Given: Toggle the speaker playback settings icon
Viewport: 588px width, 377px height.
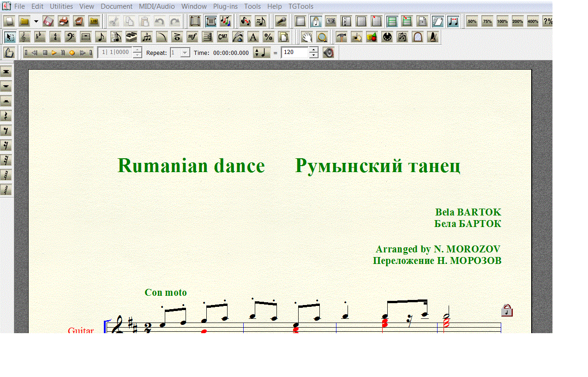Looking at the screenshot, I should coord(328,53).
